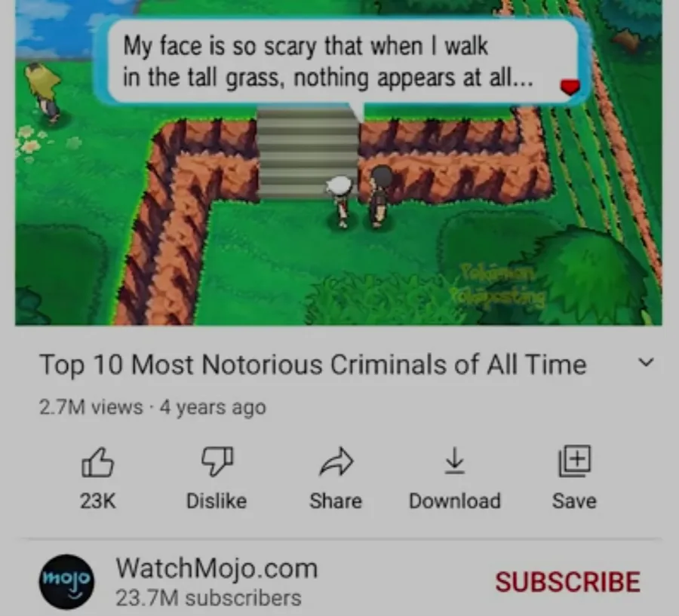The image size is (679, 616).
Task: Tap the Save text label
Action: pos(574,501)
